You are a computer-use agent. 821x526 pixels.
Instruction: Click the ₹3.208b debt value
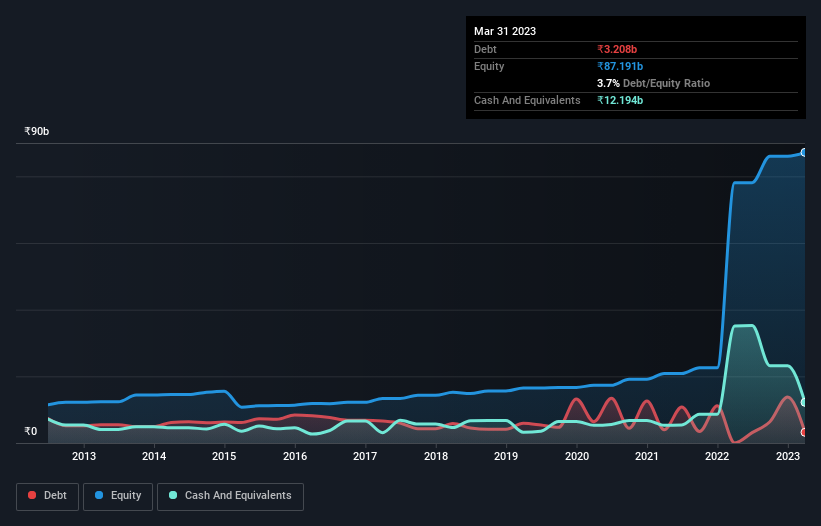pos(617,49)
